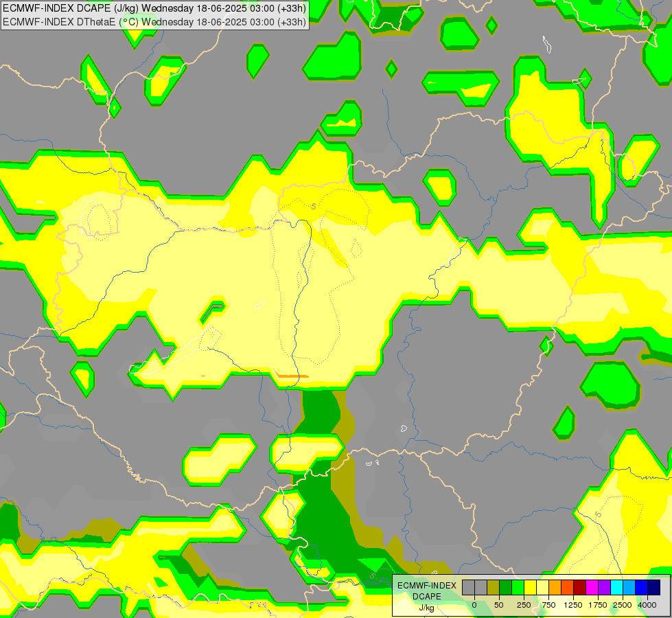The height and width of the screenshot is (618, 672).
Task: Click the orange swatch in the legend
Action: click(x=555, y=587)
